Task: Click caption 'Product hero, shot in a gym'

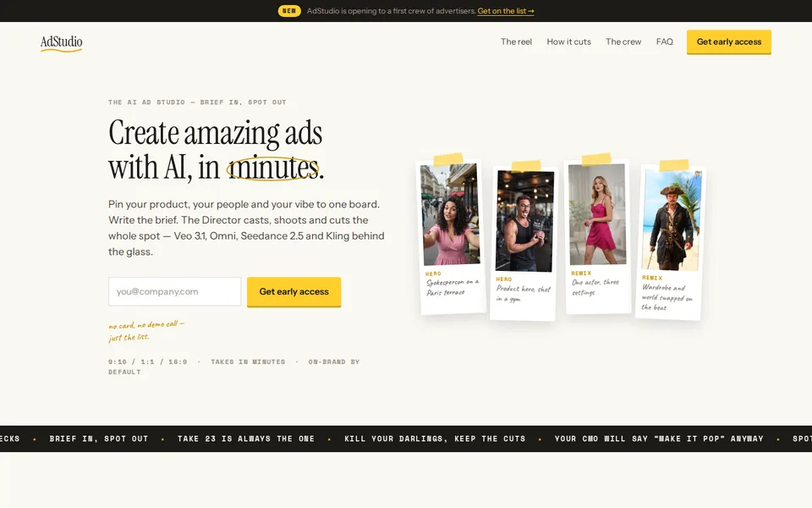Action: click(x=523, y=294)
